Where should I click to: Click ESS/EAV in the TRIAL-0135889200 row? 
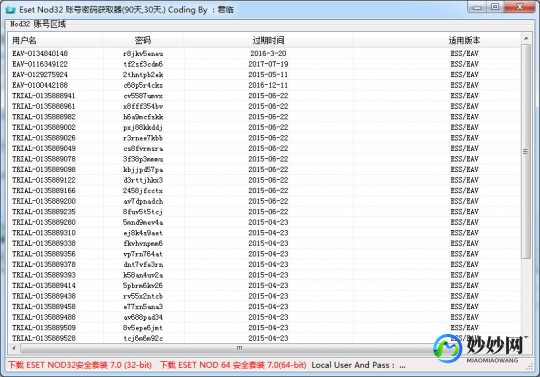click(465, 201)
